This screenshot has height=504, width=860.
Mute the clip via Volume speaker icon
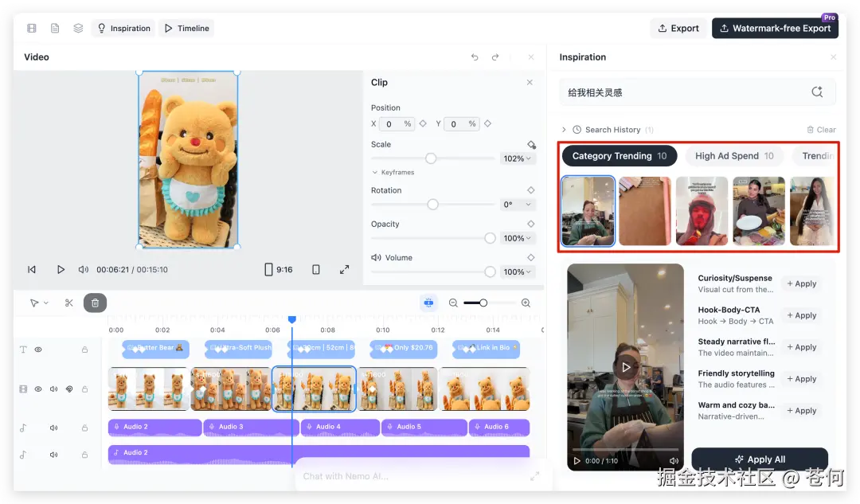click(376, 257)
